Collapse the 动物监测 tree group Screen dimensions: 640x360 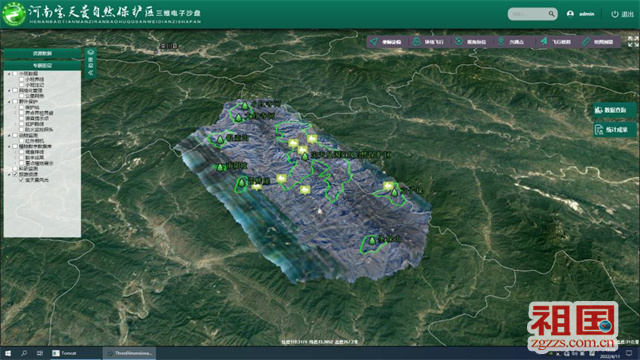[9, 135]
